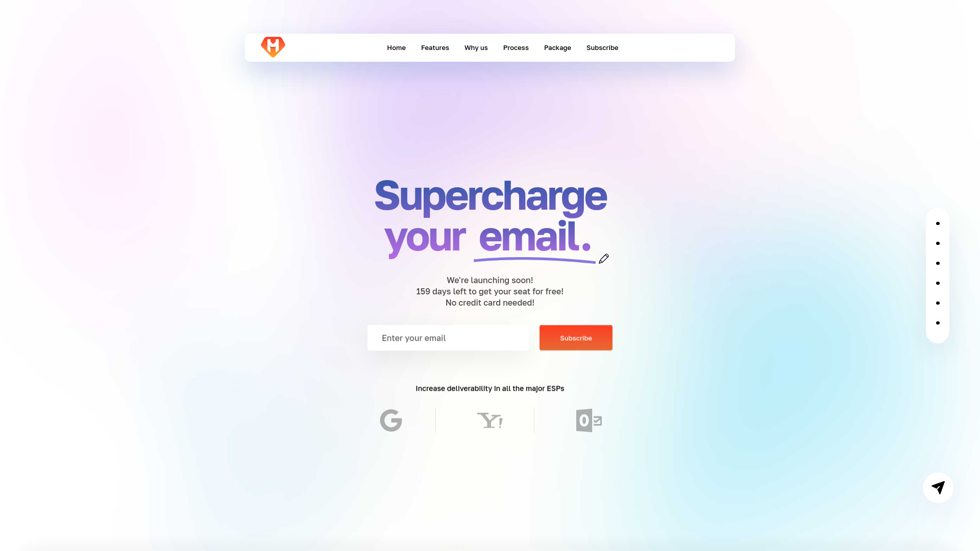Click the paper plane send icon

(938, 486)
